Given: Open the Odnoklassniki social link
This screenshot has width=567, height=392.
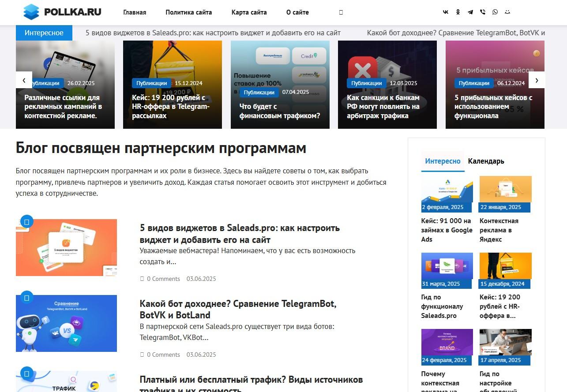Looking at the screenshot, I should 458,12.
